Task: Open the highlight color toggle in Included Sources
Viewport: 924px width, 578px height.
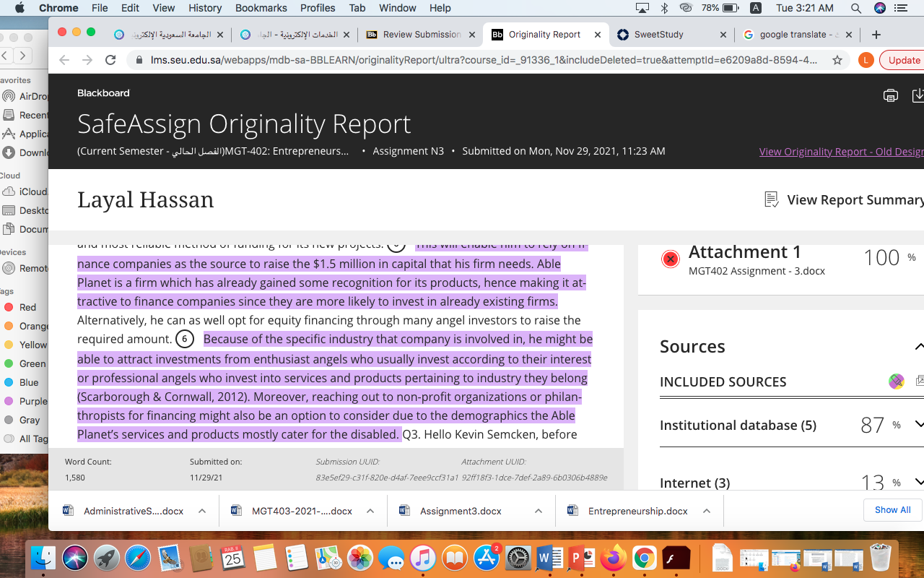Action: pos(897,381)
